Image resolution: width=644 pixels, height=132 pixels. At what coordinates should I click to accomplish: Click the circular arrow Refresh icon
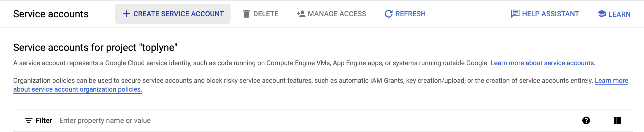pyautogui.click(x=389, y=14)
